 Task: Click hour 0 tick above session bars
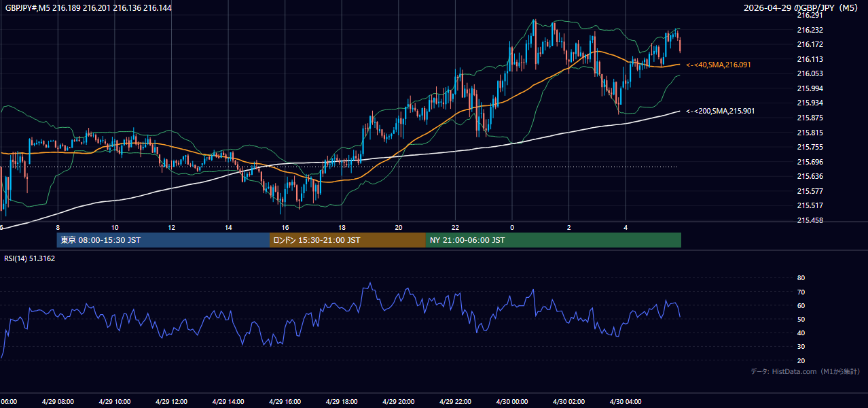click(512, 228)
